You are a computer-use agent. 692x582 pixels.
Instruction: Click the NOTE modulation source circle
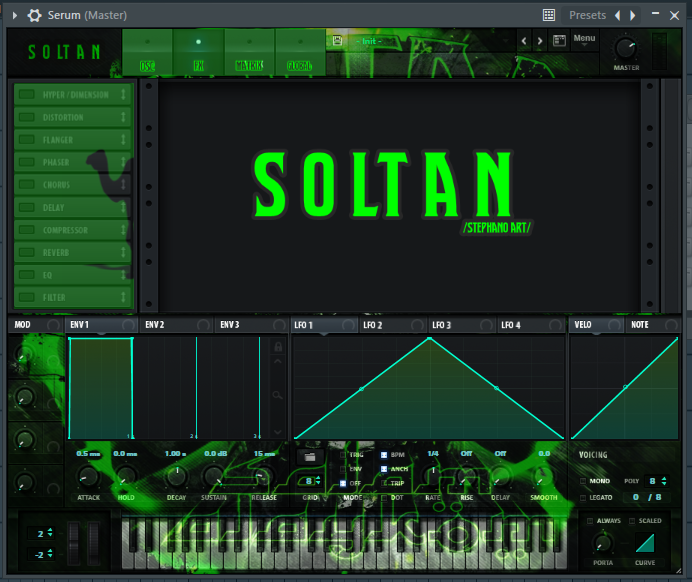(x=671, y=325)
